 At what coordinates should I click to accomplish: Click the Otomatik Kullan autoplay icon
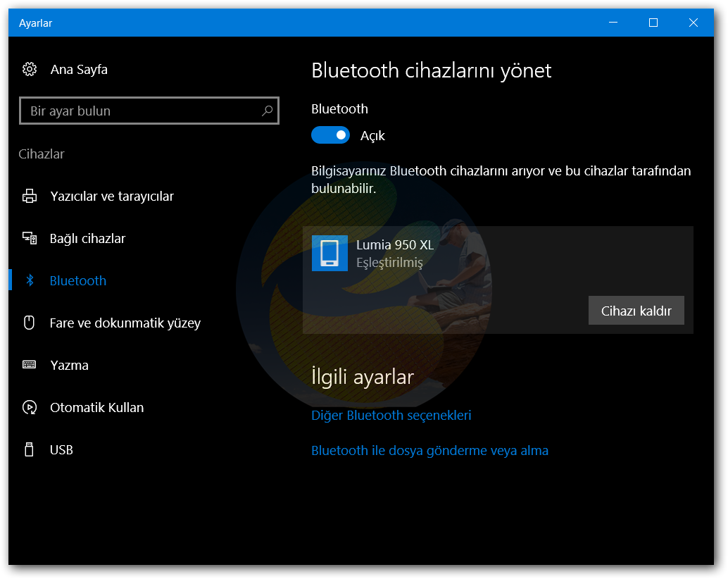30,407
